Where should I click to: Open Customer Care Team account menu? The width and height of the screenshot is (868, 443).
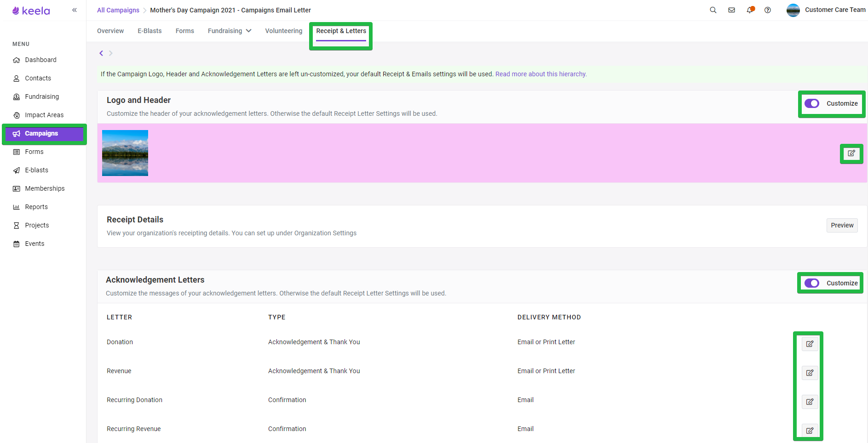point(835,10)
